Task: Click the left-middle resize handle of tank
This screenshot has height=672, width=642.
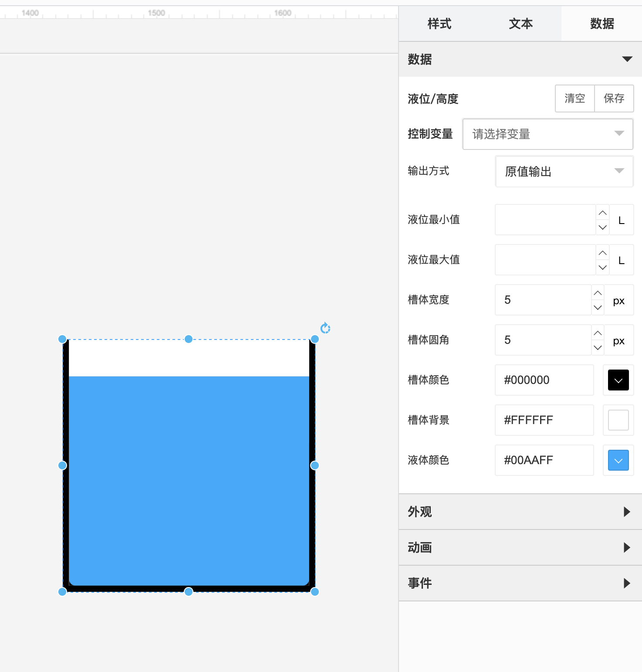Action: click(62, 465)
